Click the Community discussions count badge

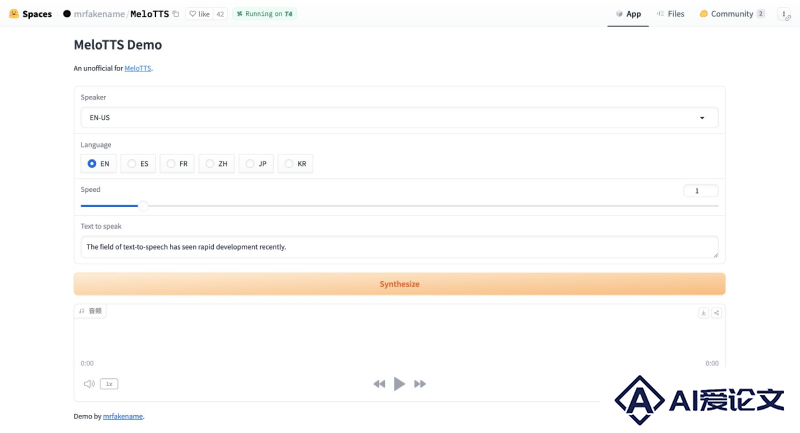(x=761, y=14)
